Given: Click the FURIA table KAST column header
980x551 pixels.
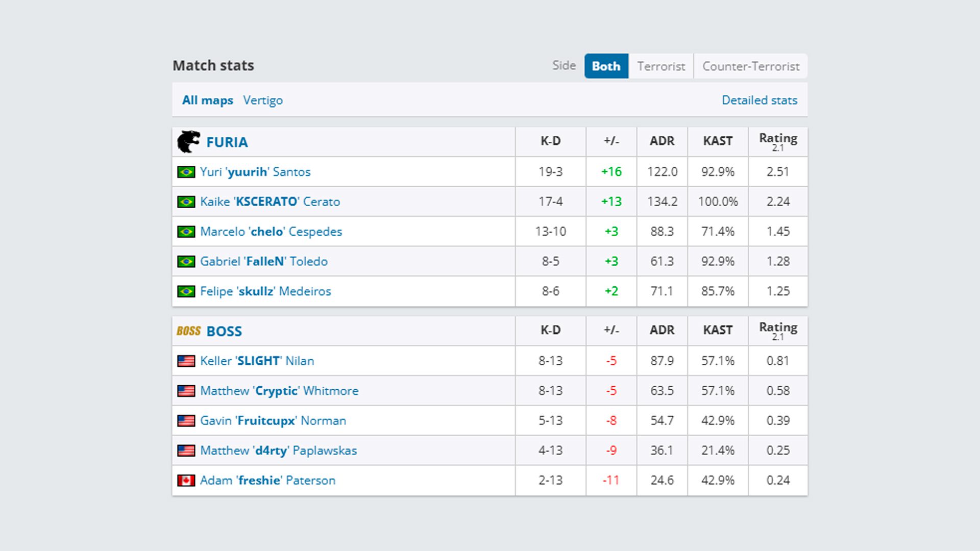Looking at the screenshot, I should tap(718, 141).
